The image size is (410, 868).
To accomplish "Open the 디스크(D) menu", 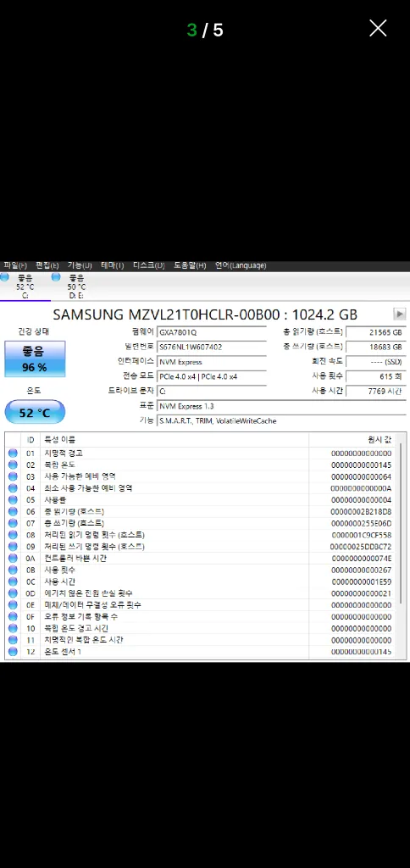I will (149, 265).
